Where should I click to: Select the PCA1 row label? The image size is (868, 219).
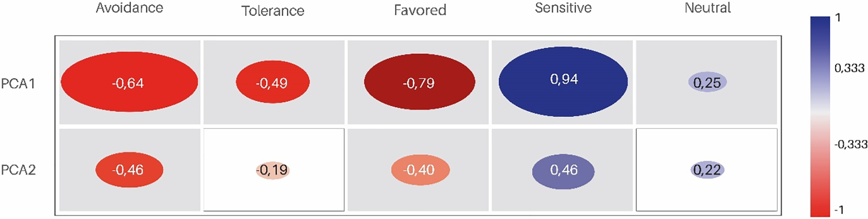(x=18, y=83)
